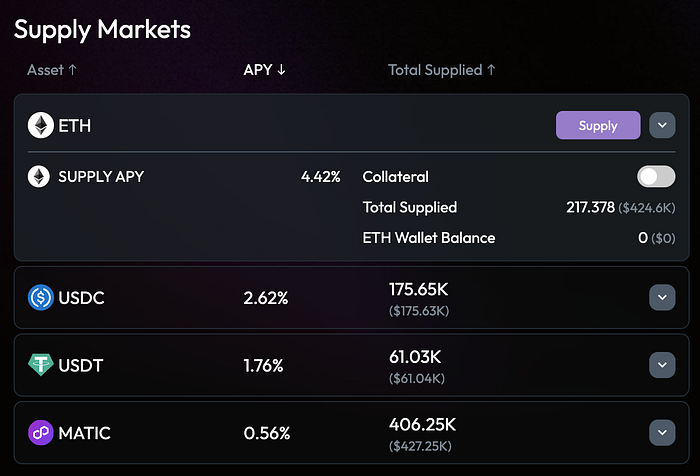
Task: Expand the MATIC market chevron
Action: [x=662, y=433]
